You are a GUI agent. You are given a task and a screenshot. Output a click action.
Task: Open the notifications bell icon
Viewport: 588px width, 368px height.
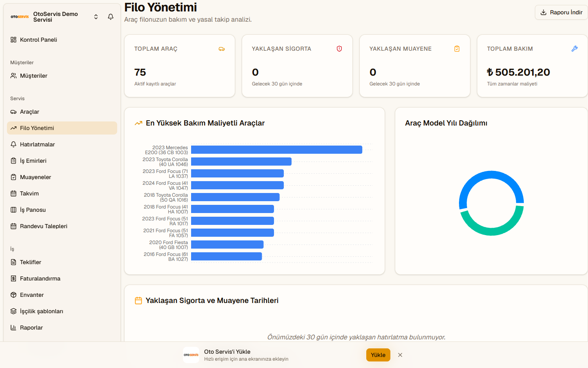click(x=111, y=17)
